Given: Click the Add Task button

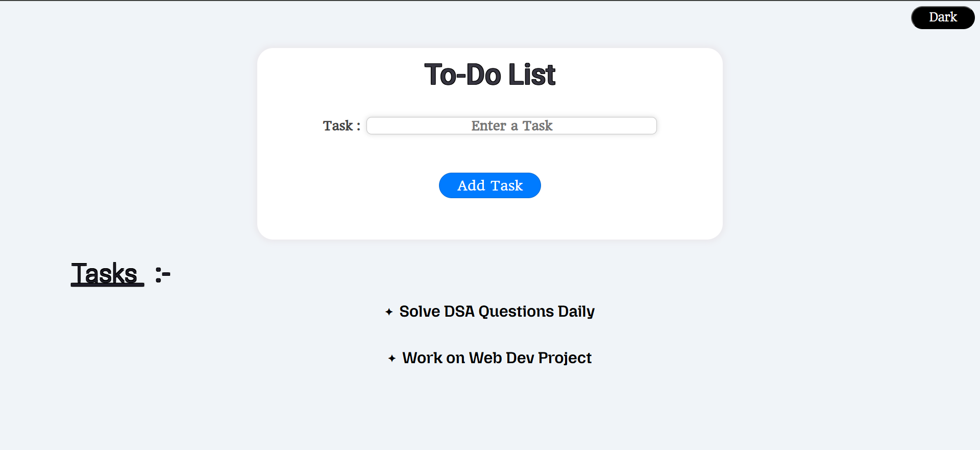Looking at the screenshot, I should (x=489, y=185).
